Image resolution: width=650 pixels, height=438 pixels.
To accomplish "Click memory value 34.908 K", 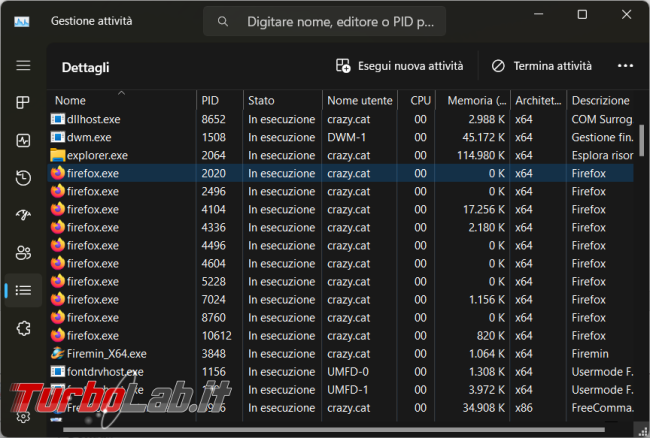I will [x=484, y=408].
